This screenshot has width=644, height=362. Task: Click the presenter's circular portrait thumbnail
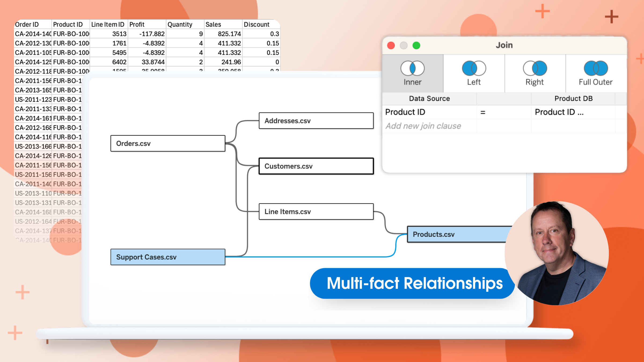557,253
